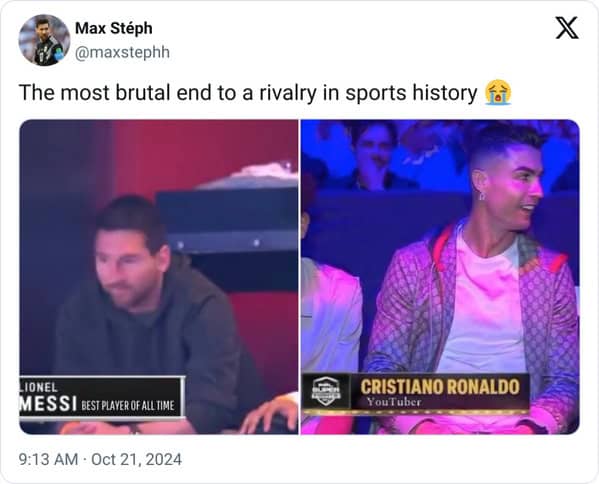
Task: Click the X logo icon
Action: click(567, 28)
